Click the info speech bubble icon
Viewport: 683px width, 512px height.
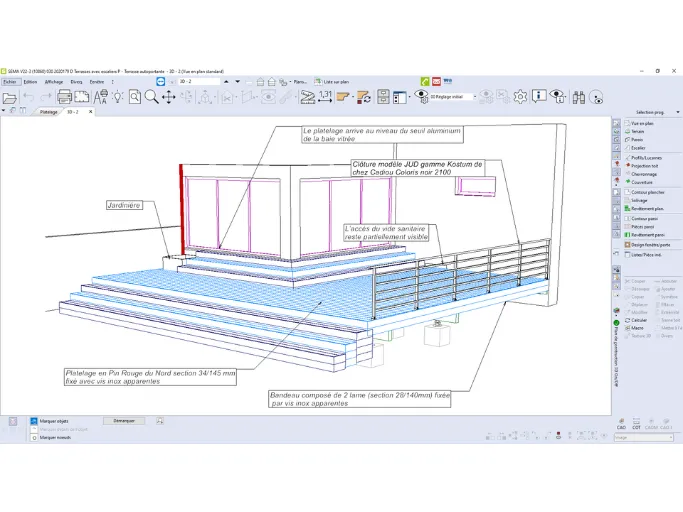tap(539, 96)
